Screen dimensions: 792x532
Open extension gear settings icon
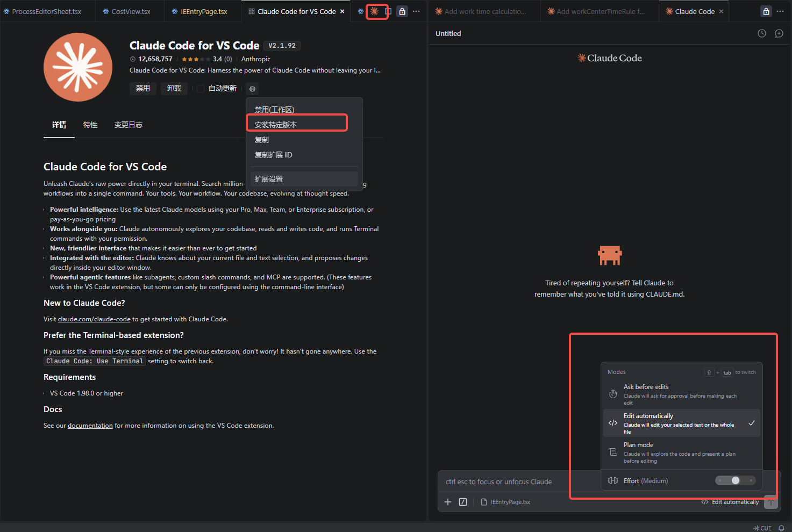(253, 89)
